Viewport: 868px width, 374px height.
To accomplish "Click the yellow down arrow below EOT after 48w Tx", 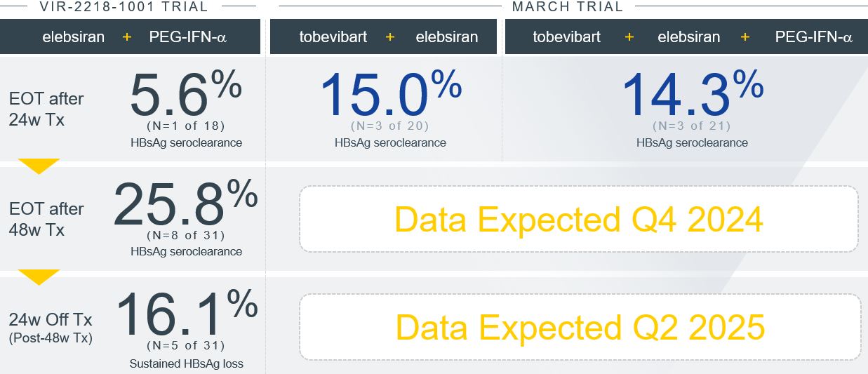I will tap(39, 277).
